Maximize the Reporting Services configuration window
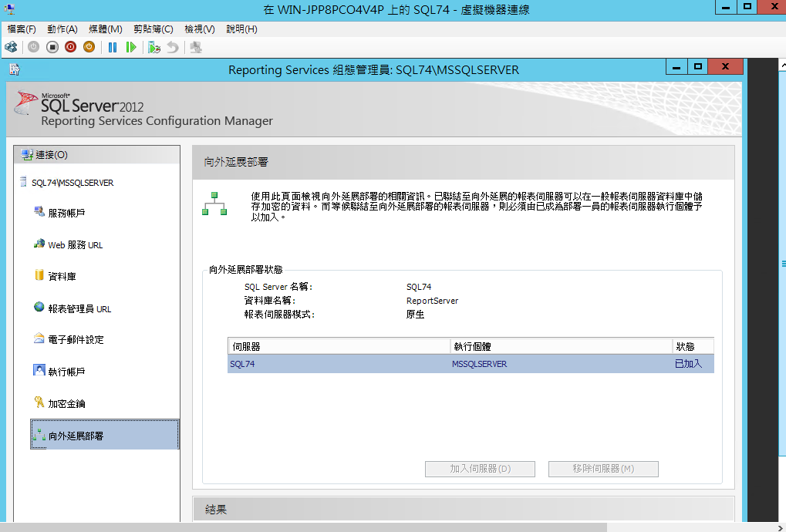 pyautogui.click(x=698, y=66)
